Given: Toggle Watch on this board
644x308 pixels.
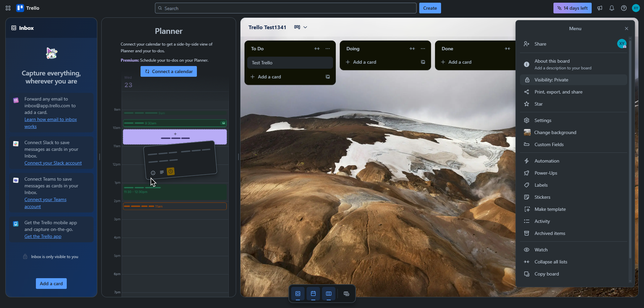Looking at the screenshot, I should pyautogui.click(x=574, y=250).
